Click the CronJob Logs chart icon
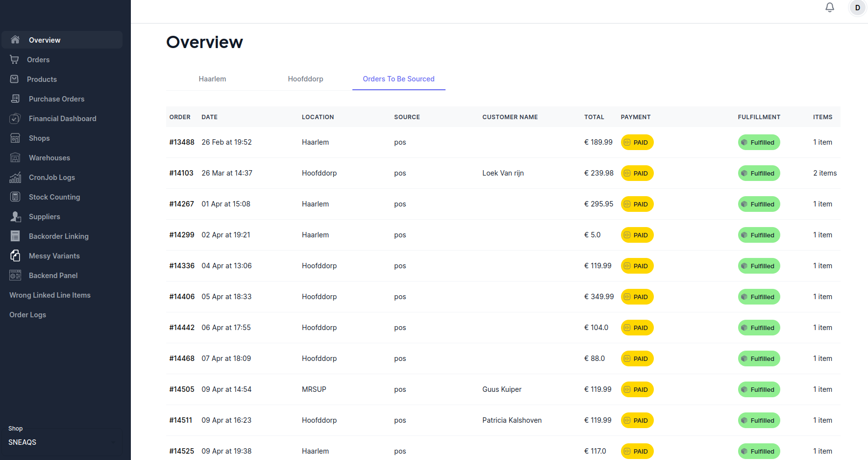Image resolution: width=868 pixels, height=460 pixels. click(x=15, y=177)
